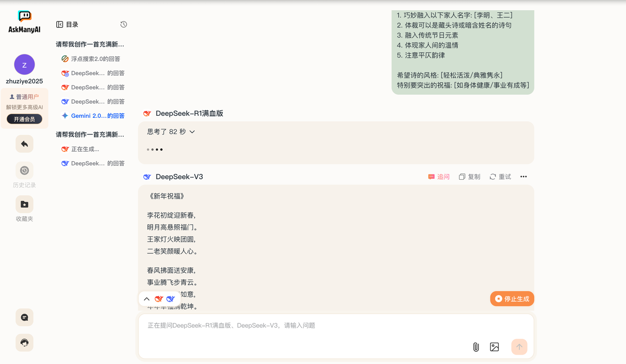Click the 开通会员 membership button
Screen dimensions: 626x364
click(x=24, y=119)
